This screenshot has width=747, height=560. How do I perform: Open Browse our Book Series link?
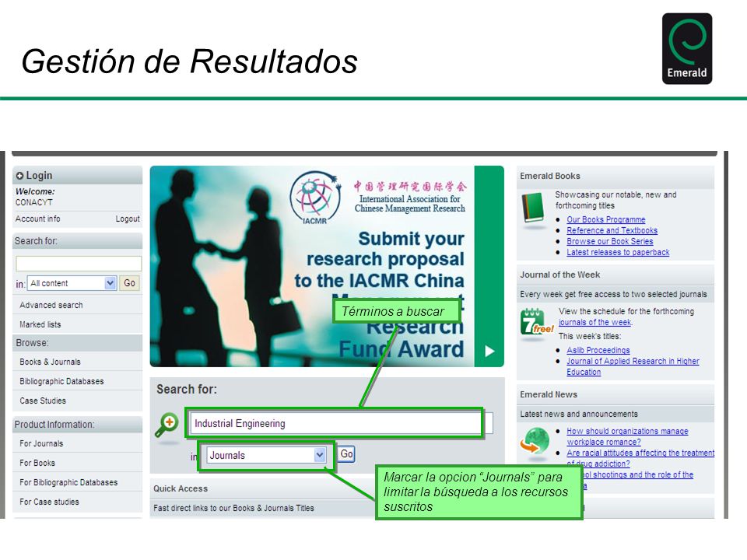(610, 241)
